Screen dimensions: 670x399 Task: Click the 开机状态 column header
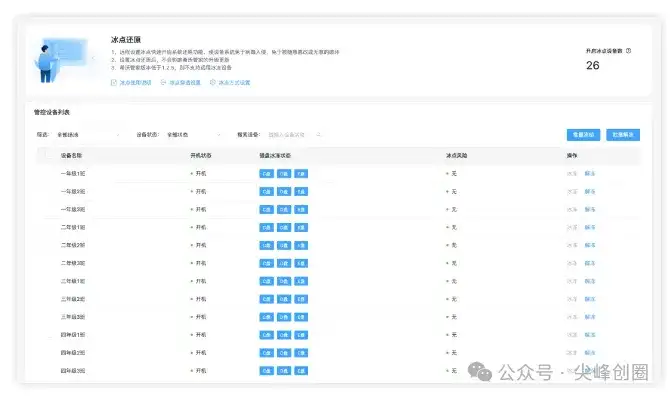tap(201, 155)
